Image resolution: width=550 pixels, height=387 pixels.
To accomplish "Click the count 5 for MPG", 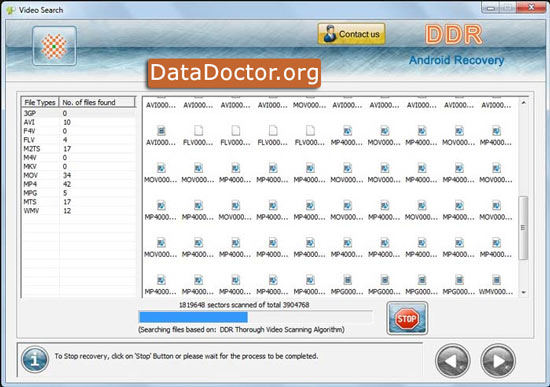I will pyautogui.click(x=65, y=193).
